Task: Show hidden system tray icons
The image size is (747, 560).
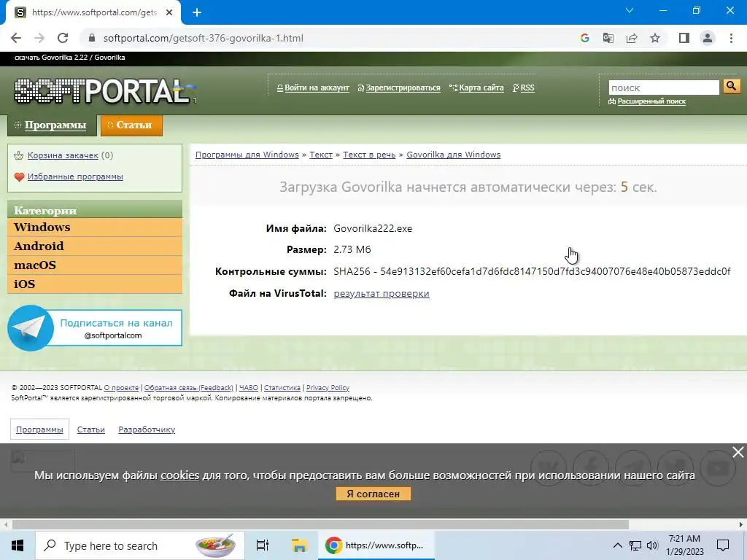Action: tap(617, 545)
